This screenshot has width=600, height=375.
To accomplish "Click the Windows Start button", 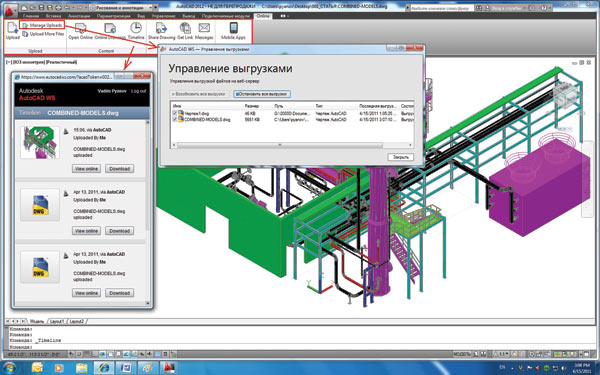I will coord(9,368).
